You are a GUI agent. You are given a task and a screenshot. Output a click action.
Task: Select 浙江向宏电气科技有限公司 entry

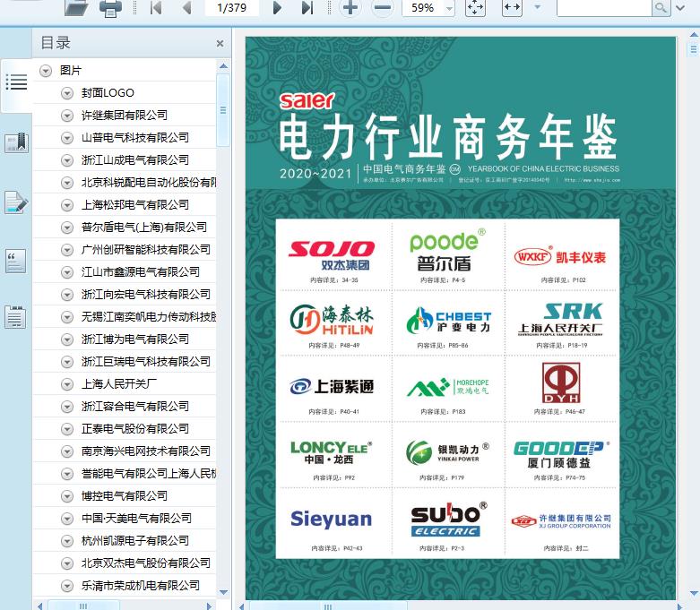pos(145,295)
